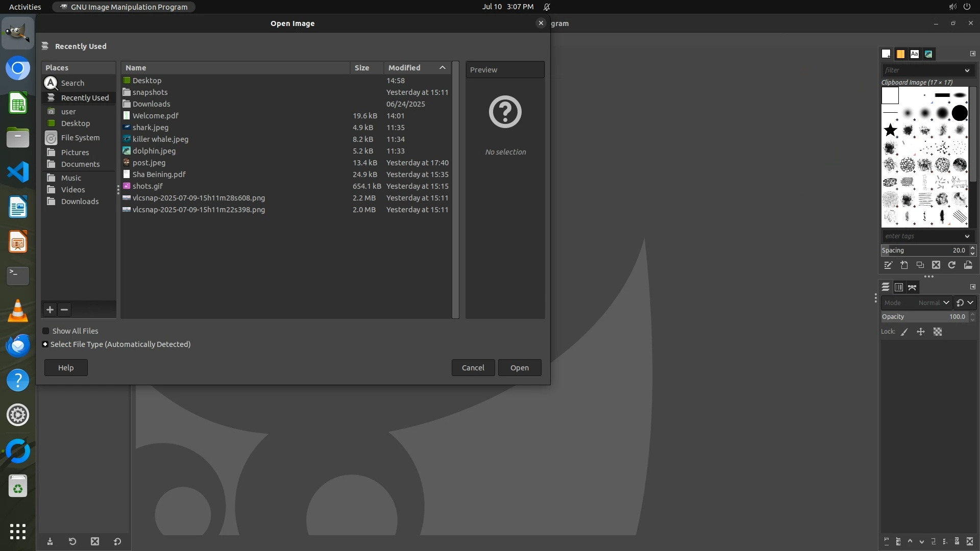Open the Patterns tab in brushes dock

900,54
